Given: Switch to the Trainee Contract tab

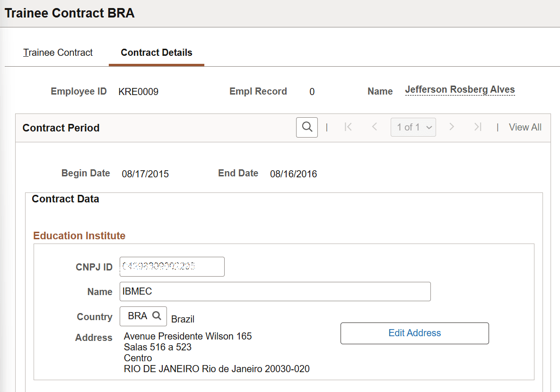Looking at the screenshot, I should (x=58, y=52).
